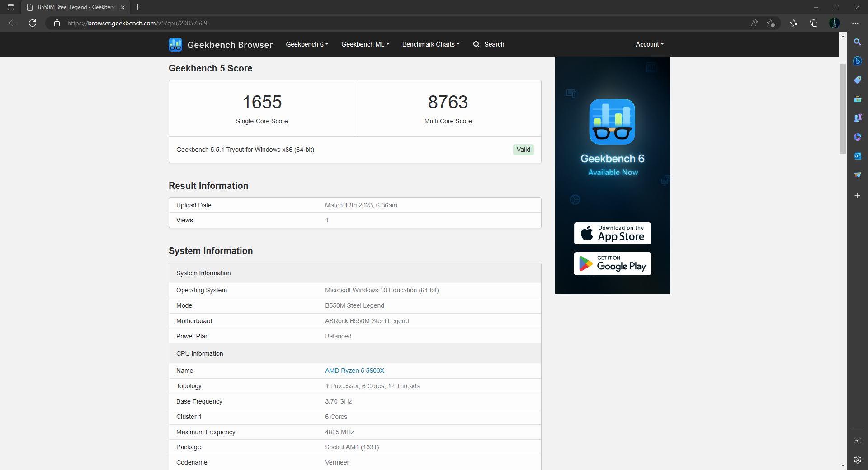Open the Collections icon
This screenshot has height=470, width=868.
point(814,23)
